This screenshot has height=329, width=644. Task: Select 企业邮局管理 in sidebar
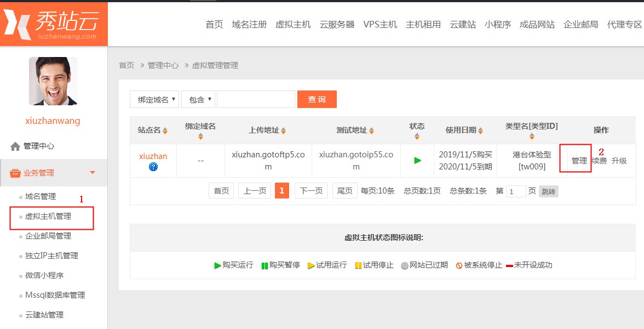(48, 236)
